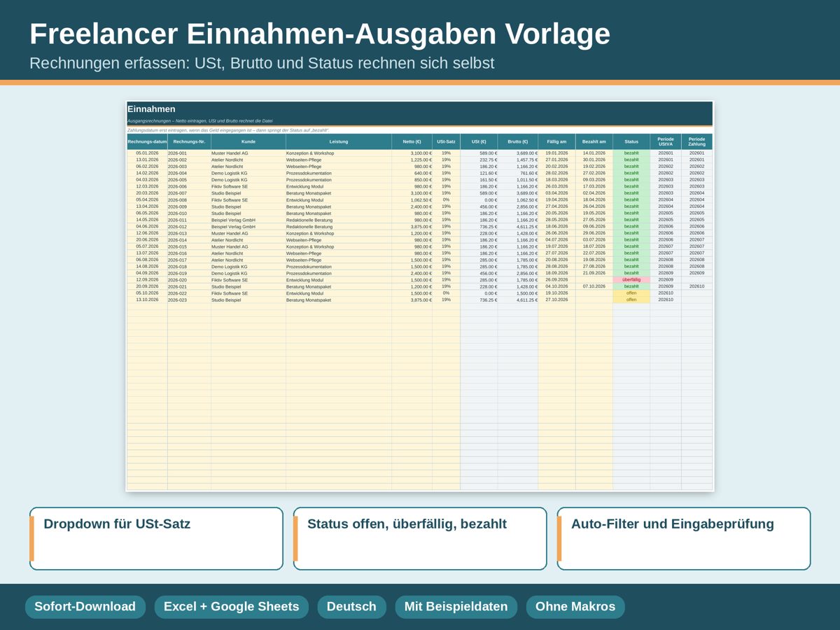Select the Periode Zahlung column header

pyautogui.click(x=697, y=141)
